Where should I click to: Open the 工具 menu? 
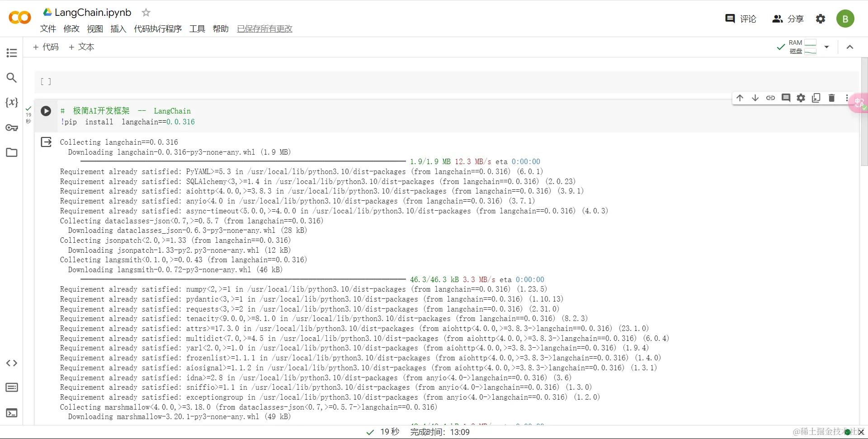pos(197,29)
